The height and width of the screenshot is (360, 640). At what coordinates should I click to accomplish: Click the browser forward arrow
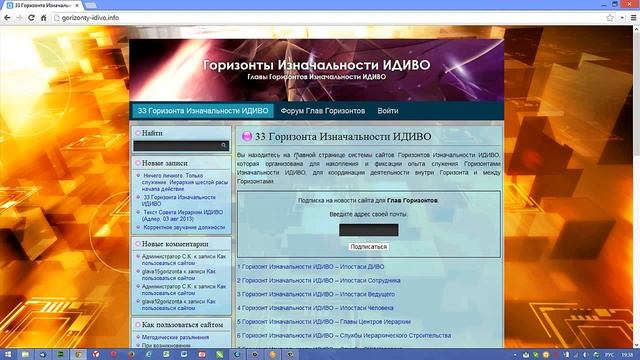coord(19,18)
